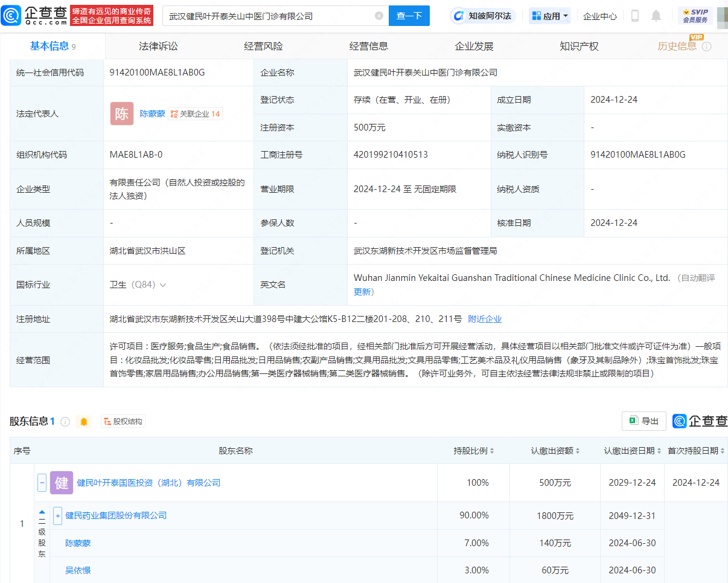Screen dimensions: 728x583
Task: Click the Qcc.com site logo
Action: [x=34, y=16]
